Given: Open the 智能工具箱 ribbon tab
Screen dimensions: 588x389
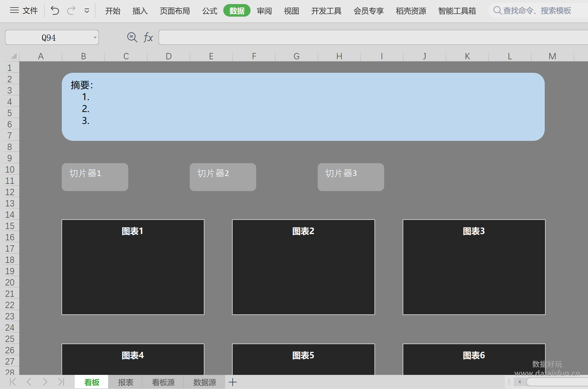Looking at the screenshot, I should (457, 11).
